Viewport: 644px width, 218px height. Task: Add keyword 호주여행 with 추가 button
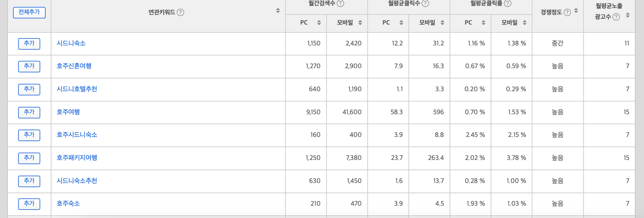(x=29, y=112)
